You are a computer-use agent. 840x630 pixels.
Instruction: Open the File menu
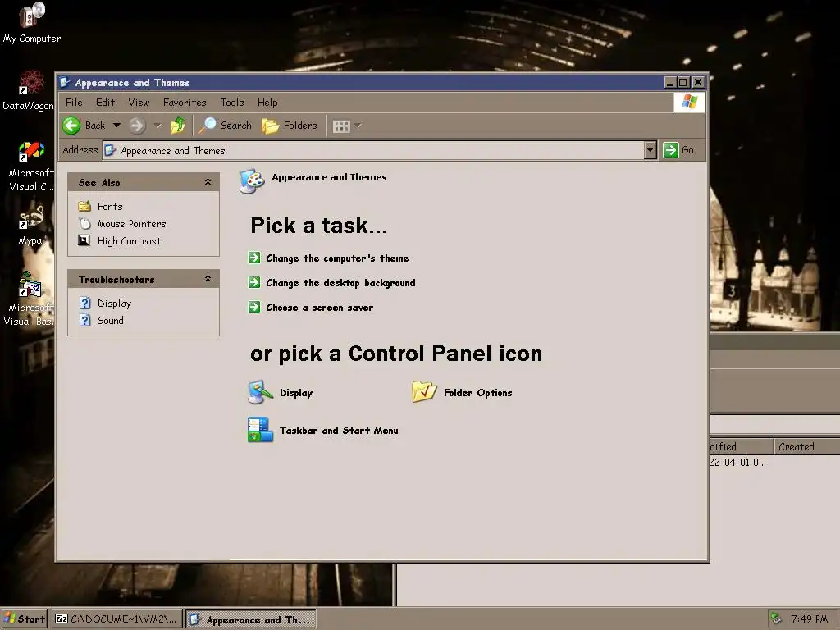74,103
